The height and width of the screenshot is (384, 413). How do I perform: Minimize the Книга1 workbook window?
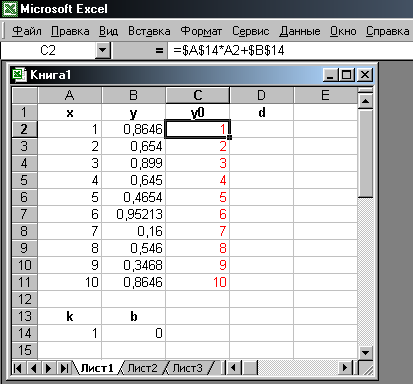pyautogui.click(x=330, y=75)
